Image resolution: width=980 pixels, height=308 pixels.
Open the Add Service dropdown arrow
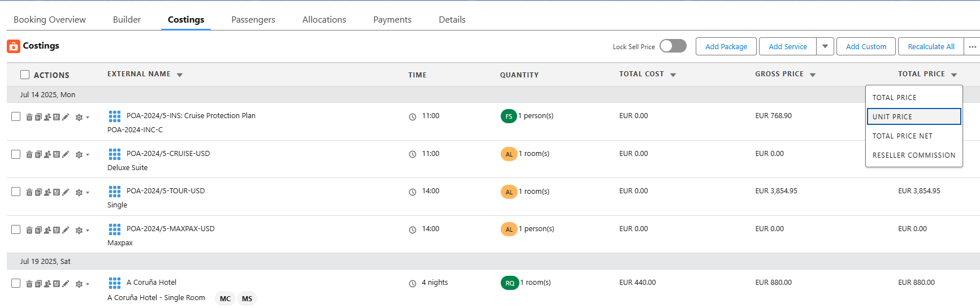pos(825,46)
